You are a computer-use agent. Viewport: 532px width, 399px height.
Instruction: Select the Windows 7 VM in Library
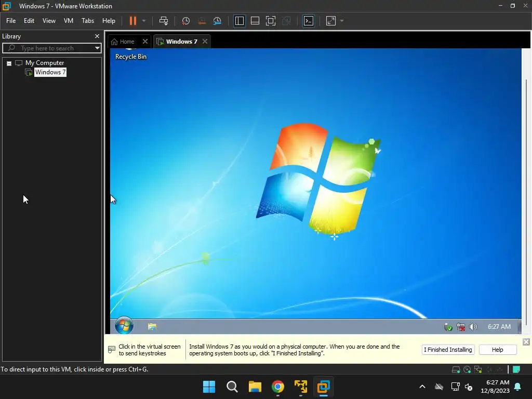(x=50, y=72)
